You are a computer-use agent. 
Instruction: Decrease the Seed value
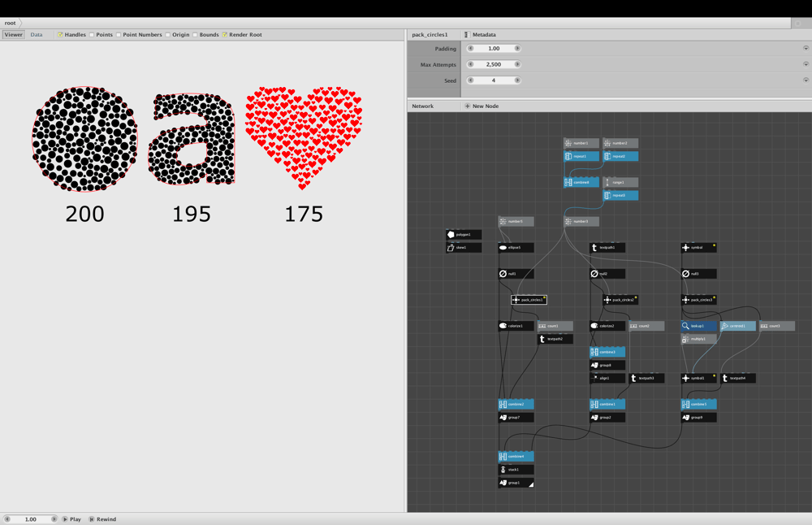tap(470, 80)
